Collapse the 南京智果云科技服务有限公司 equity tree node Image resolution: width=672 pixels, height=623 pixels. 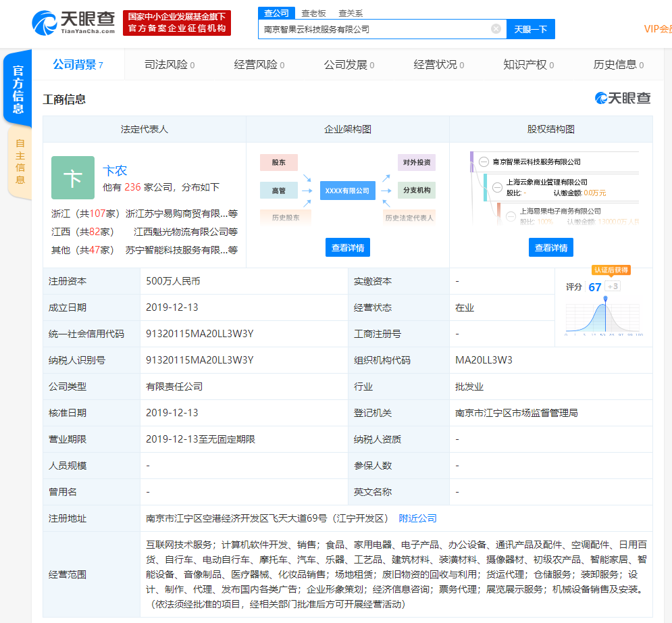point(484,162)
